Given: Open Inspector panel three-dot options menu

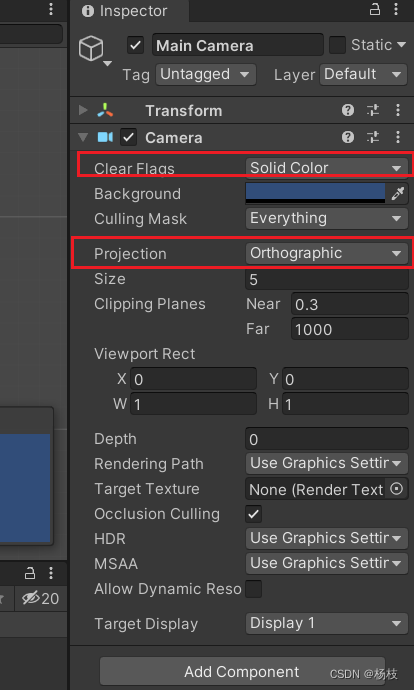Looking at the screenshot, I should coord(398,9).
